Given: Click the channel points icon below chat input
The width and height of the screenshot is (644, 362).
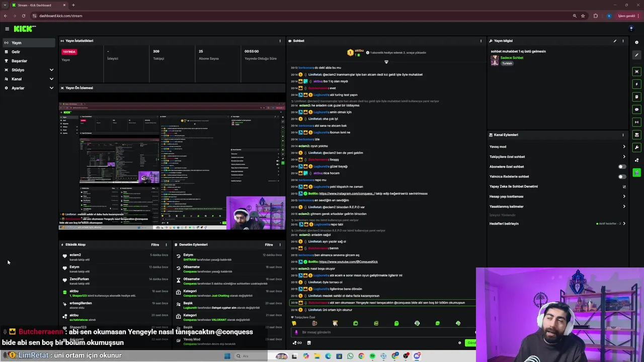Looking at the screenshot, I should pos(297,343).
